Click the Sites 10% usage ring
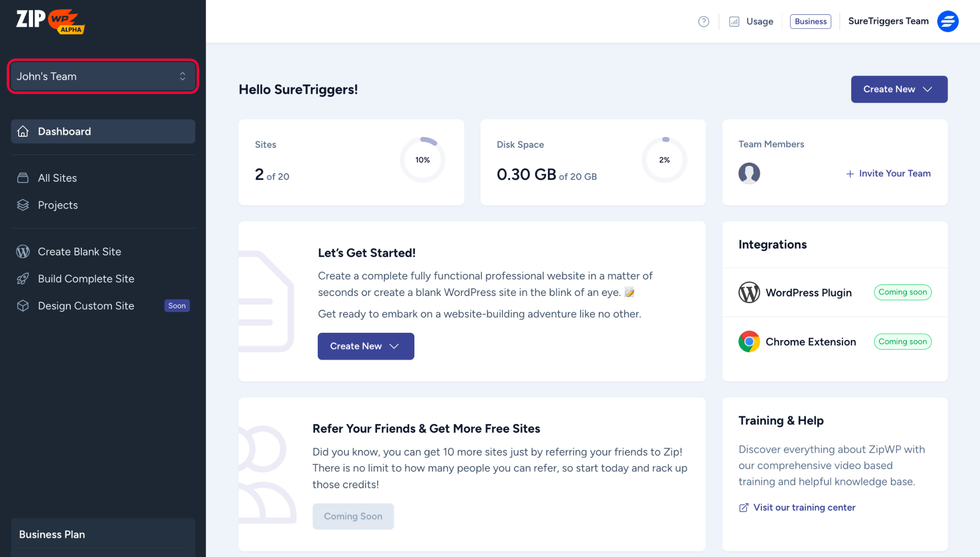Screen dimensions: 980x557 coord(422,160)
